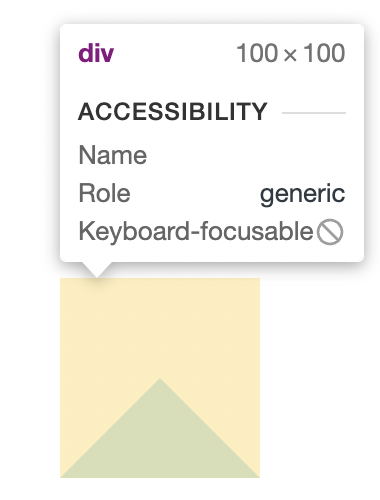
Task: Click the ACCESSIBILITY section heading
Action: tap(173, 112)
